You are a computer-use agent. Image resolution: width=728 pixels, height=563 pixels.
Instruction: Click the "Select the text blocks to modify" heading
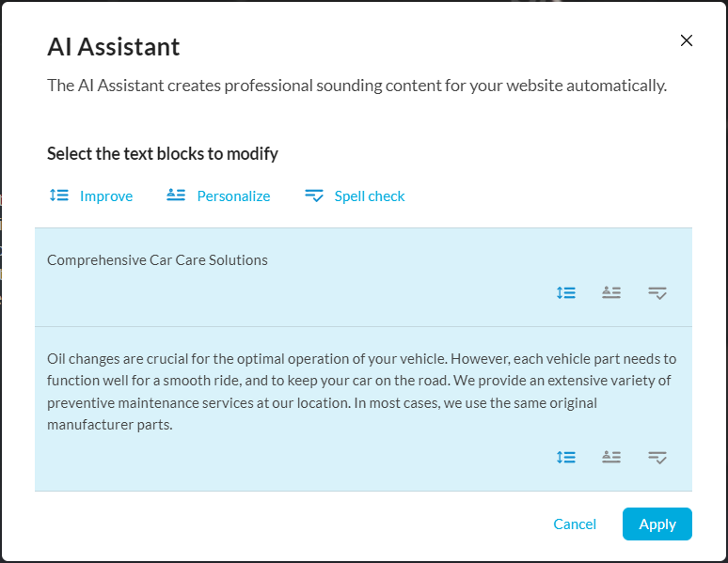[x=163, y=153]
